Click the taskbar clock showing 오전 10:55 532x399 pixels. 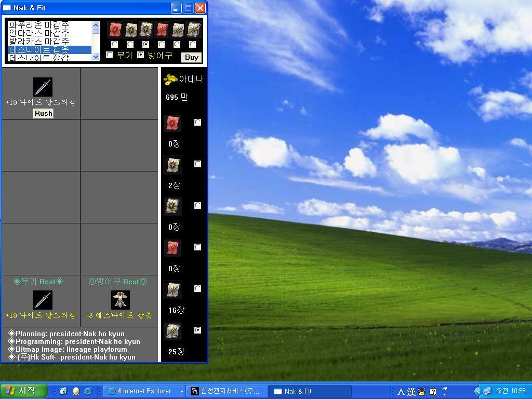[511, 391]
